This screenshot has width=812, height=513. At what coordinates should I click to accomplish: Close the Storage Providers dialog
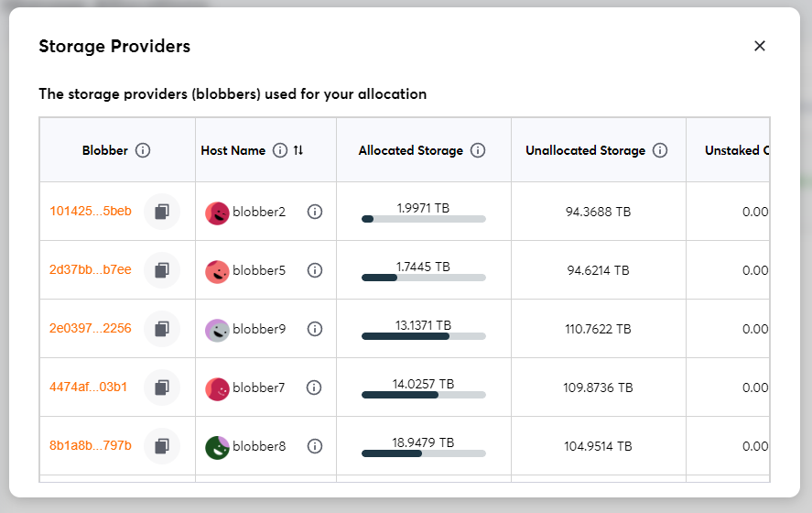759,46
